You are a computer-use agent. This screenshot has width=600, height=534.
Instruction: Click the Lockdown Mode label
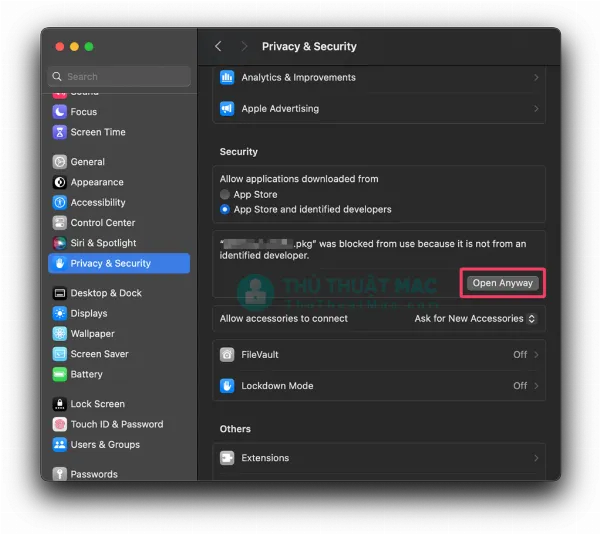pos(277,386)
